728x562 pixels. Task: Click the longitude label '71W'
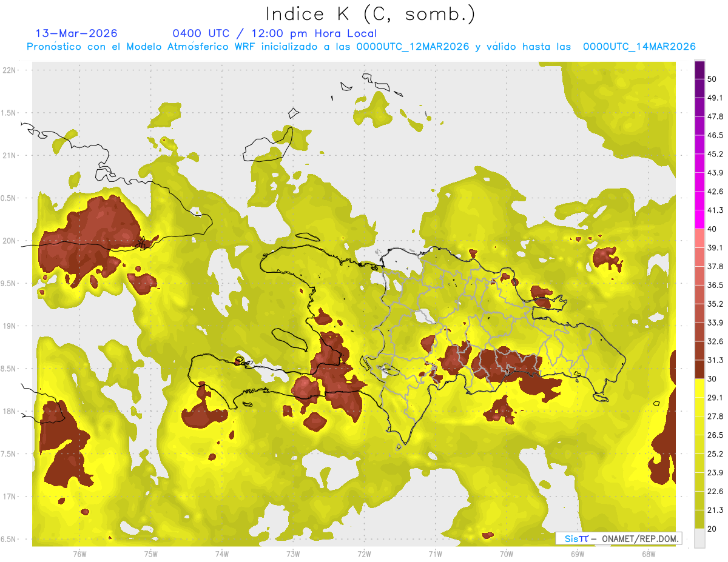tap(435, 554)
